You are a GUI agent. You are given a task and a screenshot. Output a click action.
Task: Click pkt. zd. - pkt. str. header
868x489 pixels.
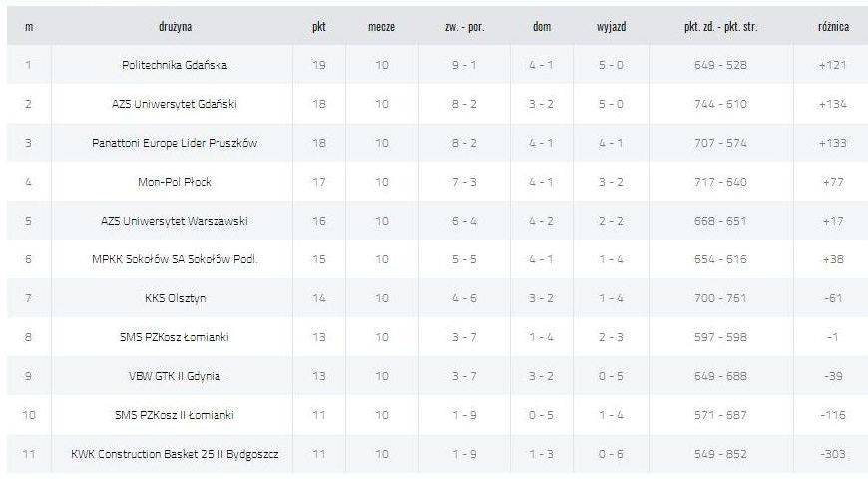pyautogui.click(x=720, y=26)
